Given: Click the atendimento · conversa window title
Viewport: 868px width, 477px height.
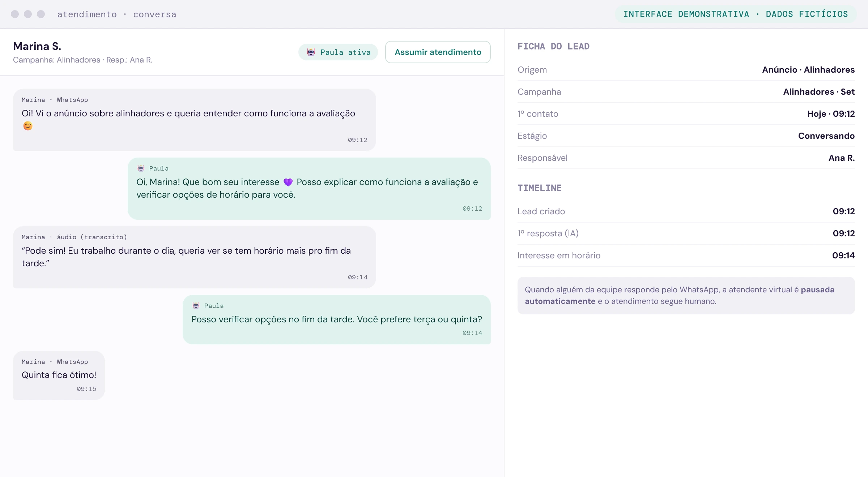Looking at the screenshot, I should tap(117, 14).
